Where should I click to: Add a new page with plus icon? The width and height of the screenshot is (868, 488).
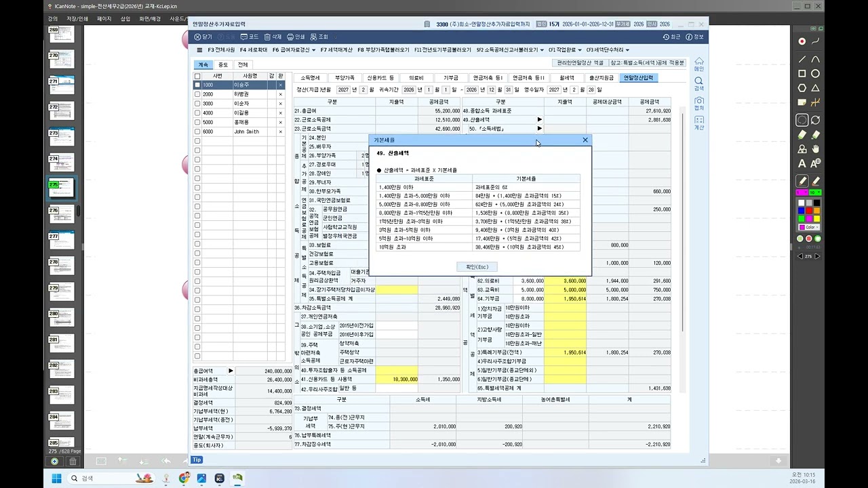(x=55, y=461)
